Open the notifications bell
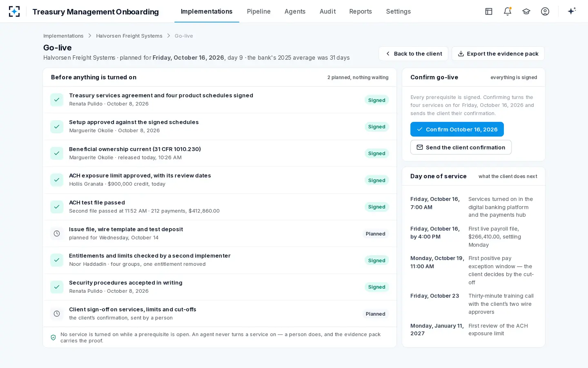The width and height of the screenshot is (588, 368). click(x=508, y=11)
